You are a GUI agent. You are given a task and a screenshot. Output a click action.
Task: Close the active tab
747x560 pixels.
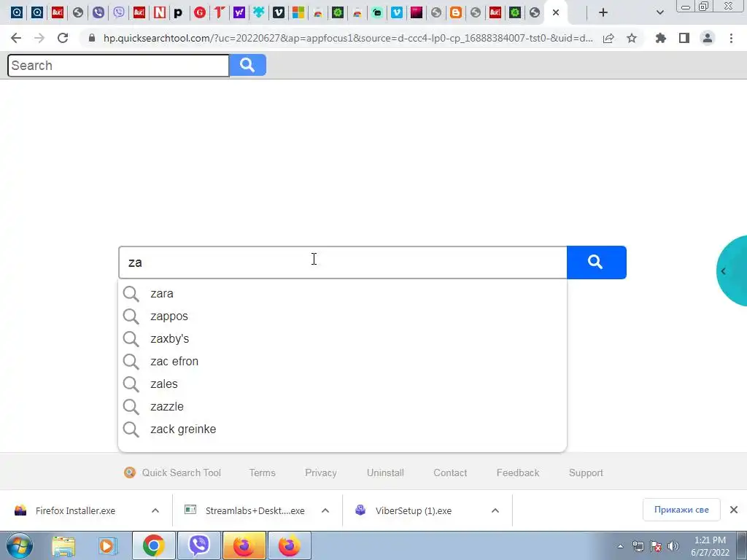[555, 13]
